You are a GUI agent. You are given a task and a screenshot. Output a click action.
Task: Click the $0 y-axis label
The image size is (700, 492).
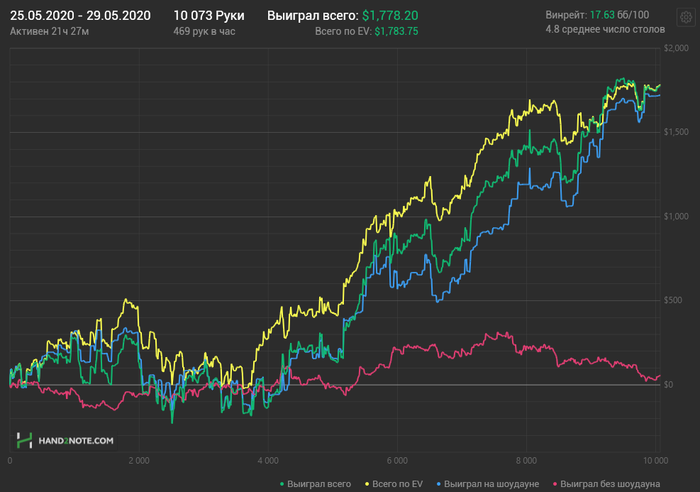coord(668,385)
